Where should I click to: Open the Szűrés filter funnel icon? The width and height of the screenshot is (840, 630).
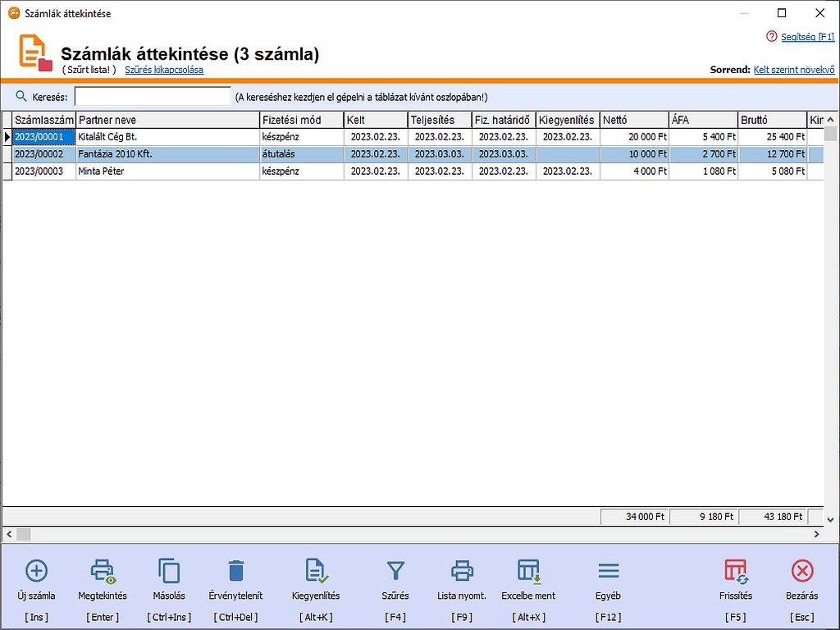coord(395,571)
